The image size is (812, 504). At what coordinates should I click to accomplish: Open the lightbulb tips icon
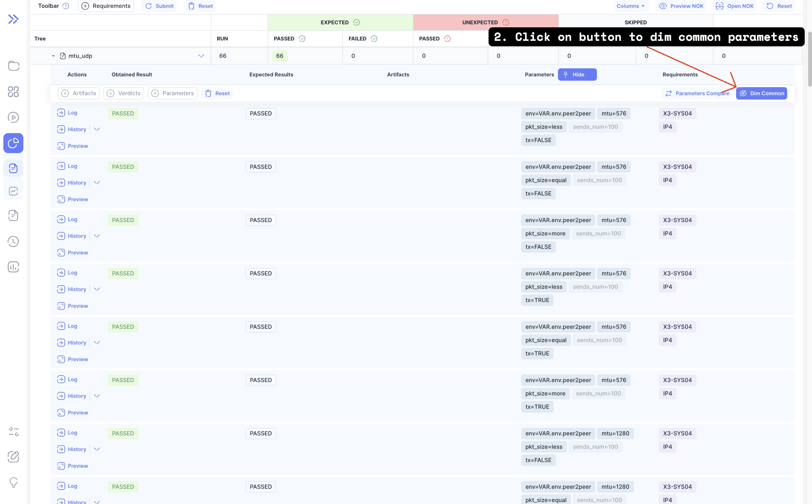click(x=13, y=482)
